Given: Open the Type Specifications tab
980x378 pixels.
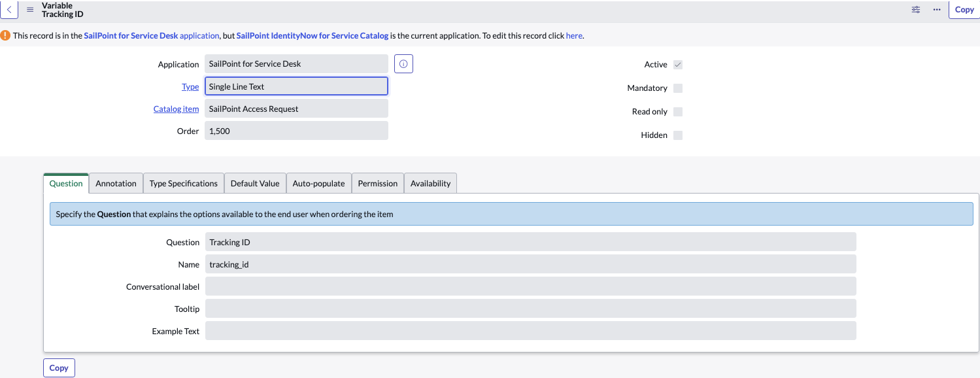Looking at the screenshot, I should (183, 184).
